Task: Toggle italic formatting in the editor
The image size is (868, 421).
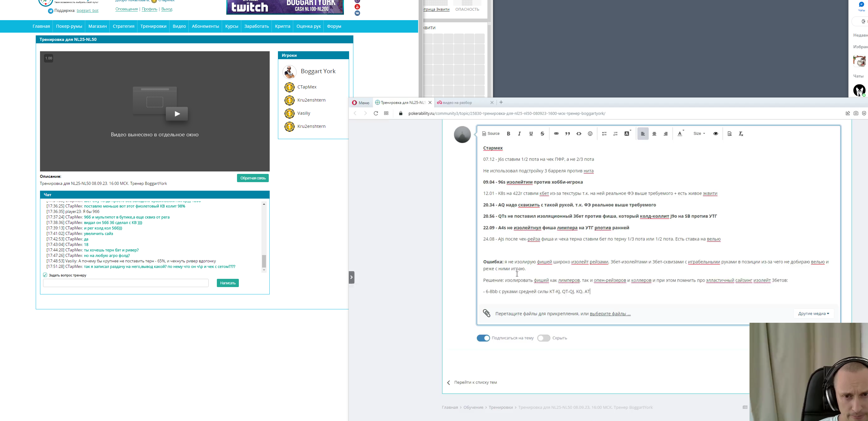Action: (520, 134)
